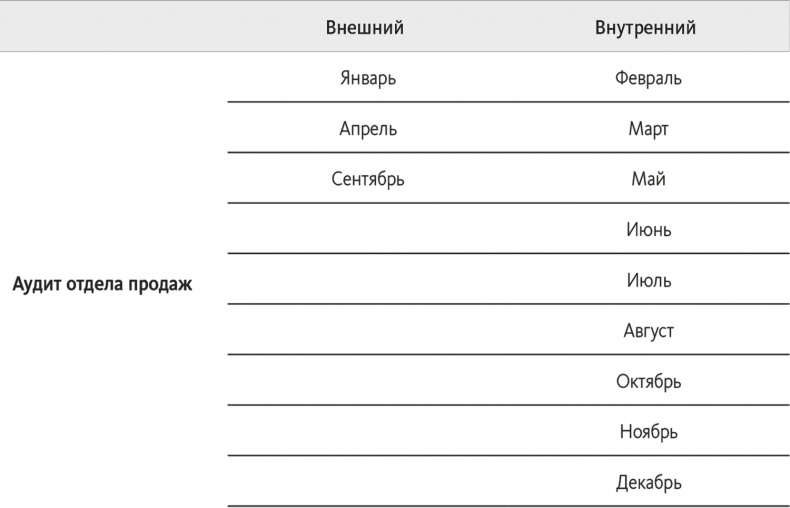Select the "Январь" cell

pos(368,78)
